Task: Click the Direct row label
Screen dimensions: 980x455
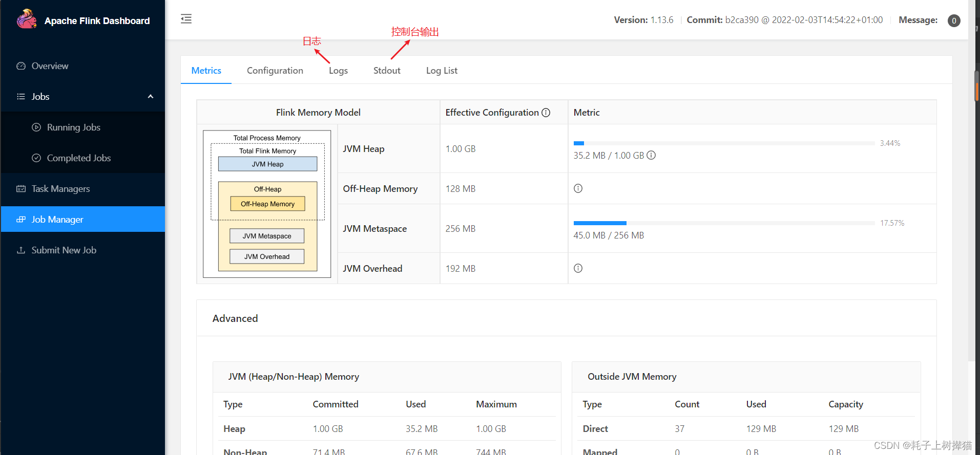Action: [x=595, y=429]
